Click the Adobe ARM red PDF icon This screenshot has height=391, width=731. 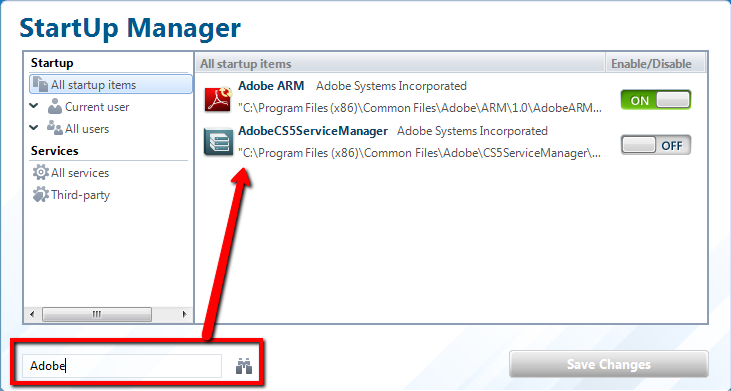click(x=218, y=98)
